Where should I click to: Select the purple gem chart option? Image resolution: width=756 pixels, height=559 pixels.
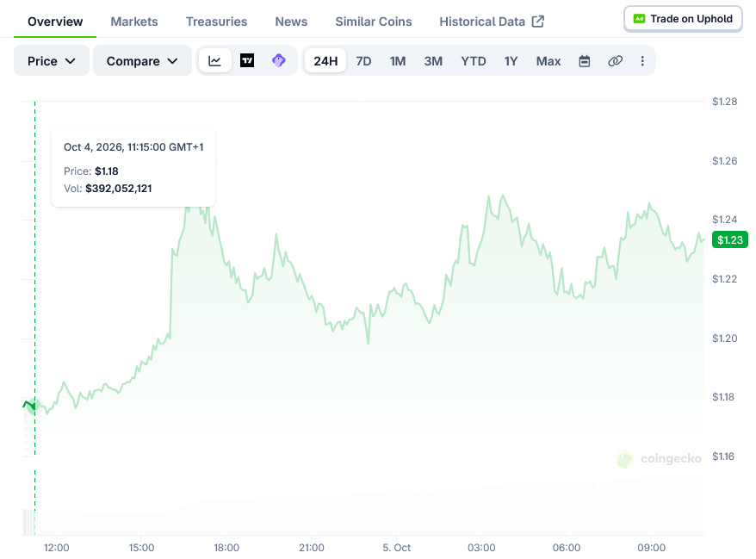(279, 61)
